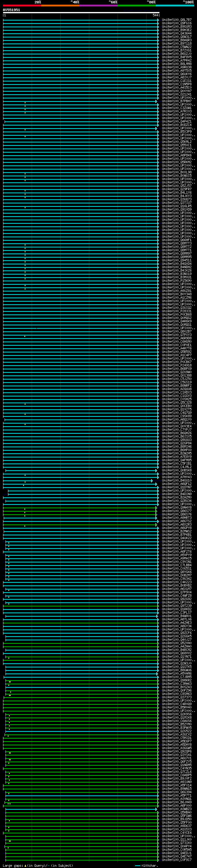Click hit label UniRef100_Q52VA0
Image resolution: width=197 pixels, height=868 pixels.
point(177,643)
